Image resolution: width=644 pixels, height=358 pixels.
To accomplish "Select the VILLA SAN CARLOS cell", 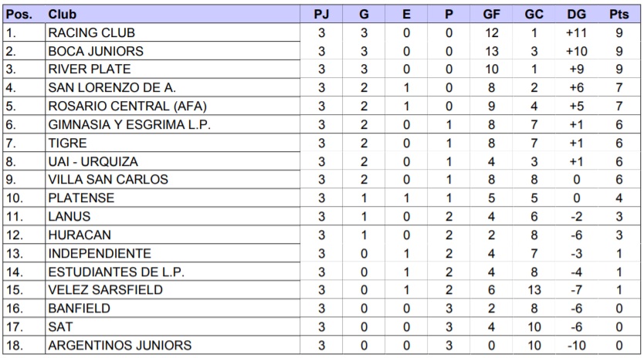I will point(103,180).
